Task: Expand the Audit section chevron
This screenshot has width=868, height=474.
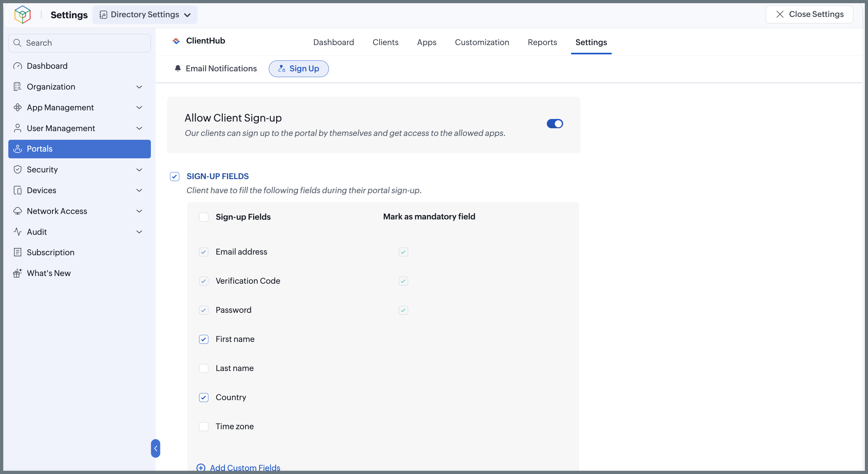Action: [139, 232]
